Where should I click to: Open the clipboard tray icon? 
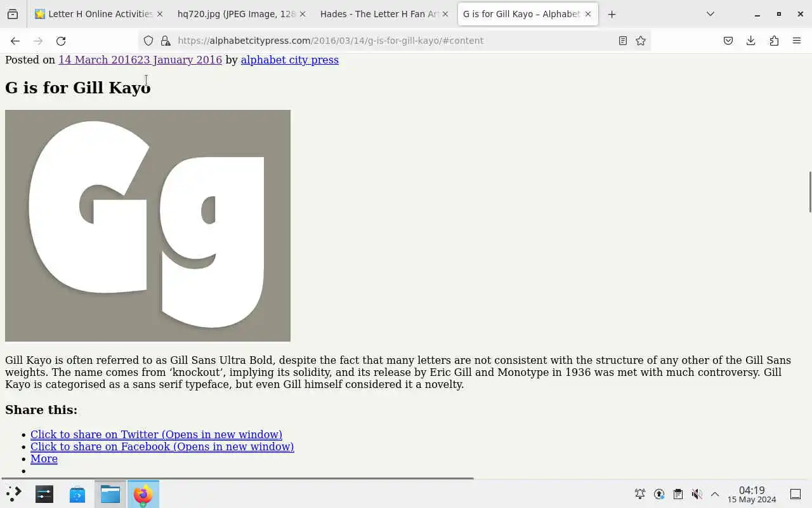(x=678, y=494)
